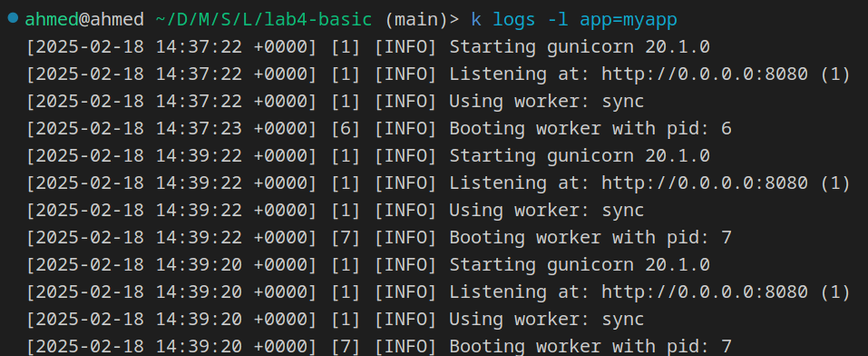The height and width of the screenshot is (356, 868).
Task: Click 'Starting gunicorn 20.1.0' on the 14:37:22 line
Action: point(579,47)
